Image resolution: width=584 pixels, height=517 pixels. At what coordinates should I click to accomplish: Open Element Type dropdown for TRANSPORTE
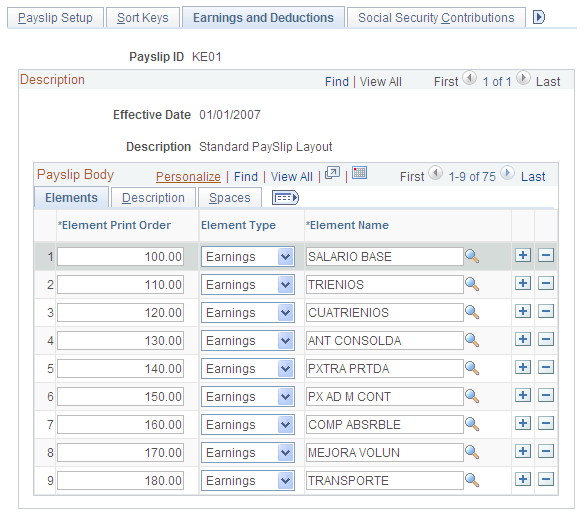coord(248,480)
